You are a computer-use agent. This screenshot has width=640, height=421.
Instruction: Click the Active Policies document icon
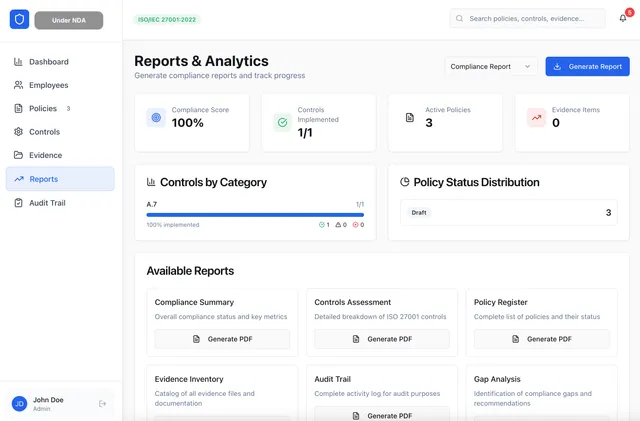410,118
